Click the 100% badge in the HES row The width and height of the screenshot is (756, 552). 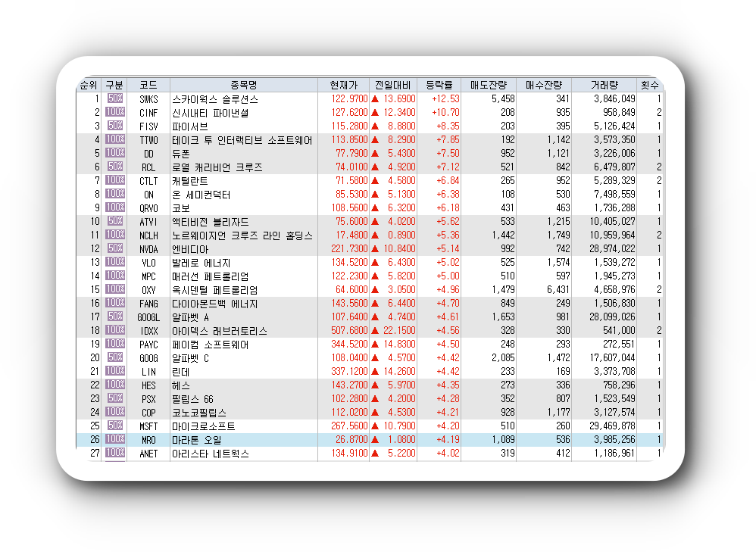coord(115,385)
